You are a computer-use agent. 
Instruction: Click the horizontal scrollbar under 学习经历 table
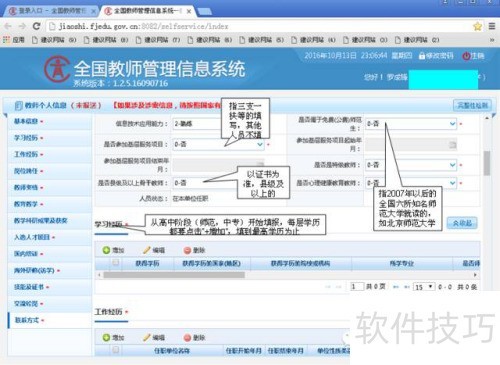[x=174, y=275]
